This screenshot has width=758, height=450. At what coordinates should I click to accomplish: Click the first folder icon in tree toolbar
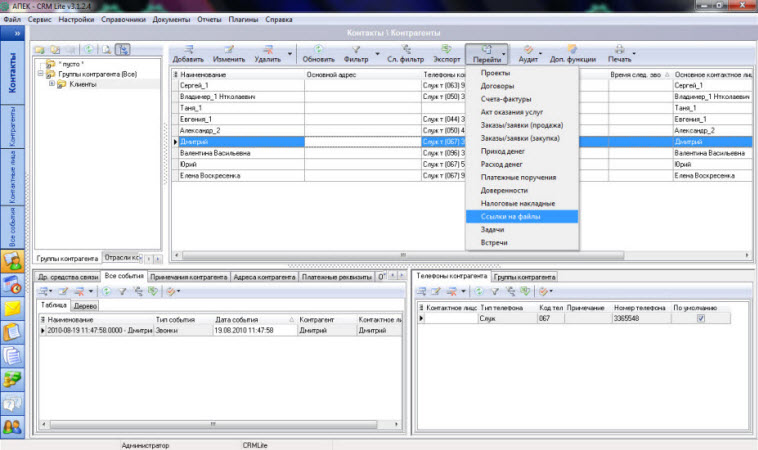pos(40,49)
